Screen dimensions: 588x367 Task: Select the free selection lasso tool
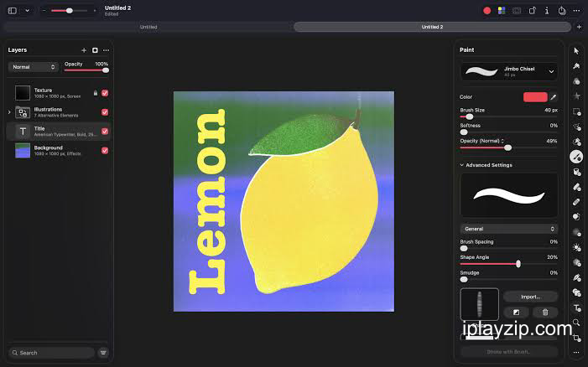click(576, 127)
